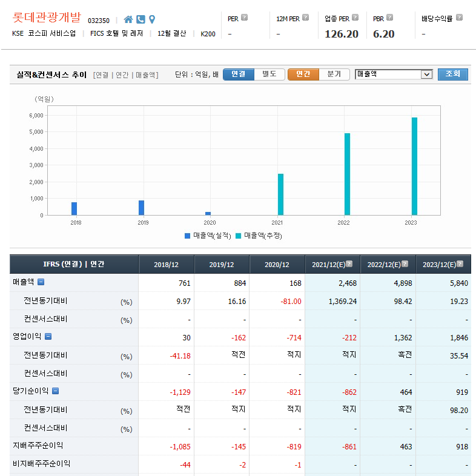Click the 12월 결산 label
476x476 pixels.
[171, 33]
